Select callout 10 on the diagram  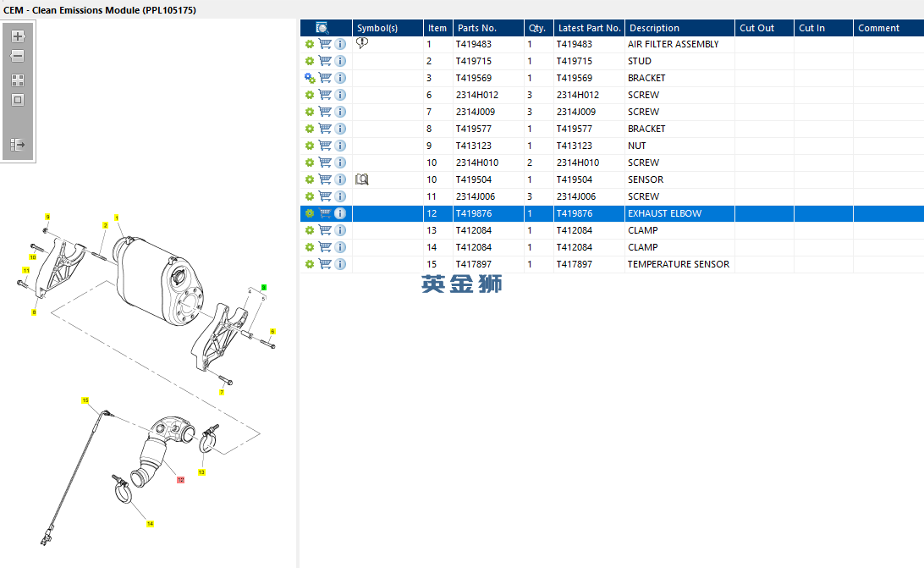pyautogui.click(x=33, y=257)
